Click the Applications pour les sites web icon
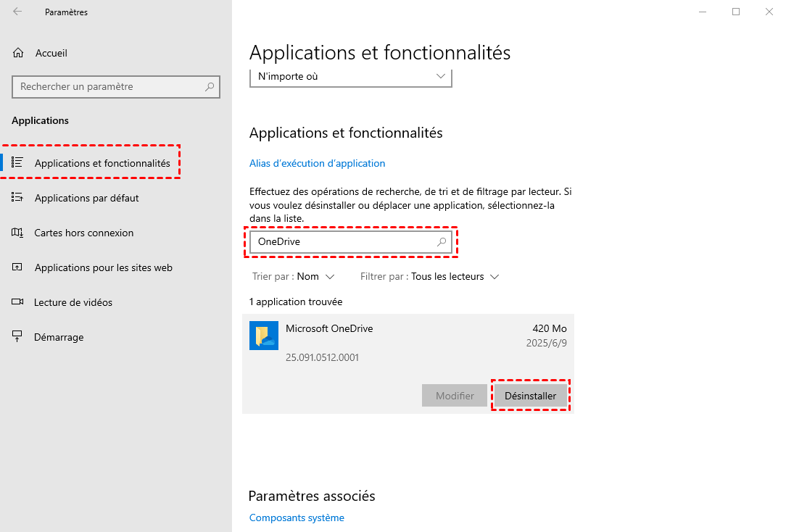 [18, 267]
